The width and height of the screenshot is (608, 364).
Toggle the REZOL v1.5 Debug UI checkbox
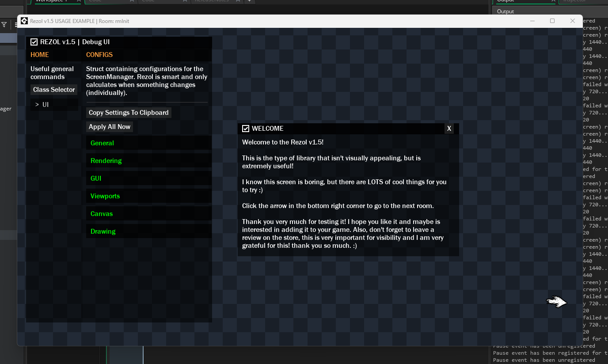click(x=34, y=42)
